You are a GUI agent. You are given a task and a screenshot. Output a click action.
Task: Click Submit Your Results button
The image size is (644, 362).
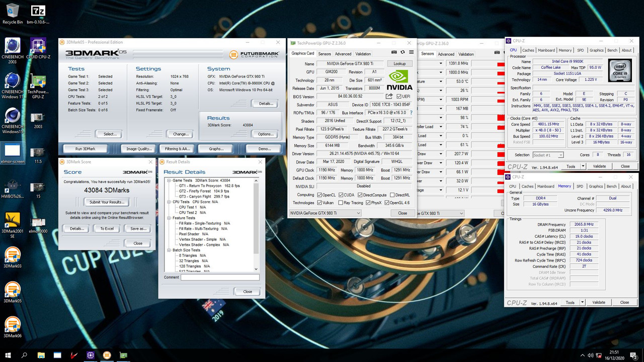106,202
